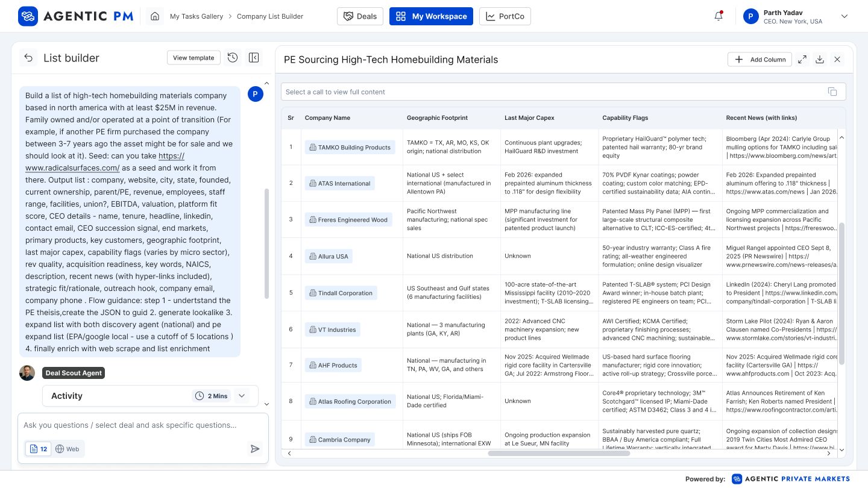The height and width of the screenshot is (488, 868).
Task: Toggle the Web search source
Action: (x=68, y=449)
